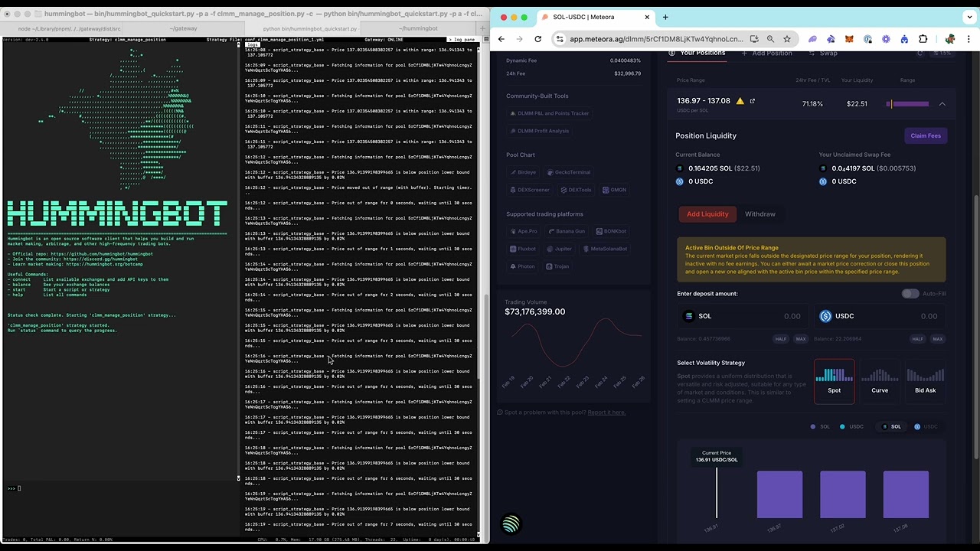Switch to the Your Positions tab
The height and width of the screenshot is (551, 980).
coord(697,53)
